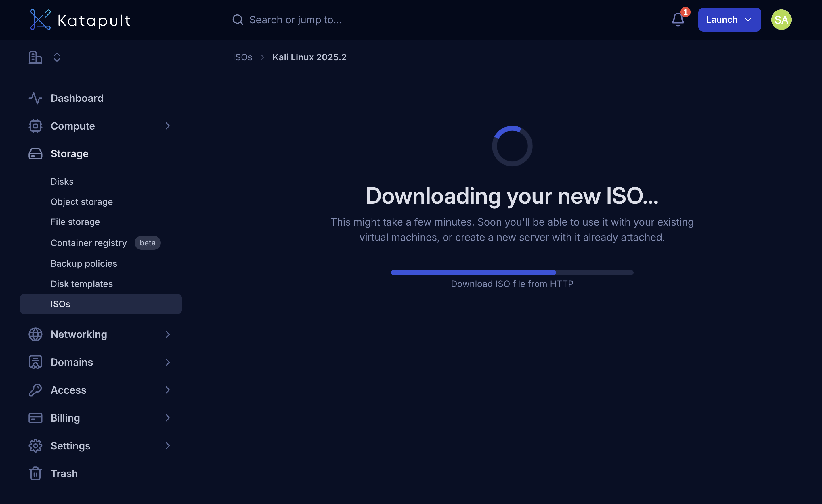Viewport: 822px width, 504px height.
Task: Click the Downloading your new ISO heading
Action: pyautogui.click(x=512, y=196)
